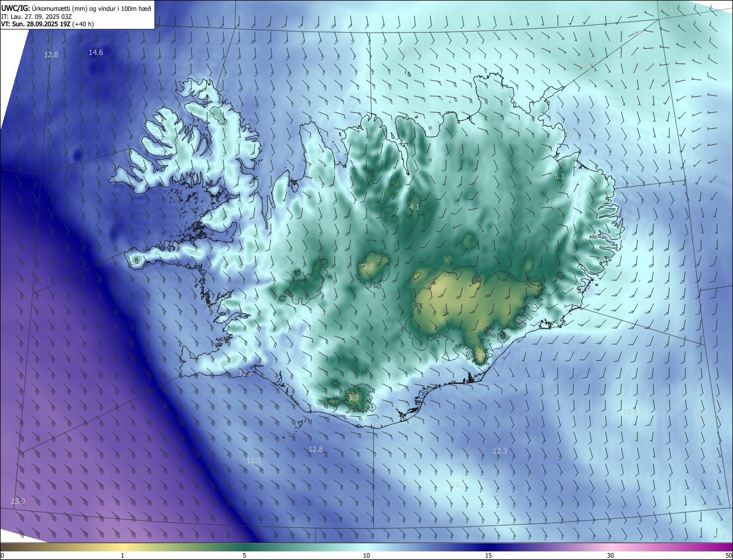733x560 pixels.
Task: Click the 0 tick on the color scale
Action: [x=2, y=555]
